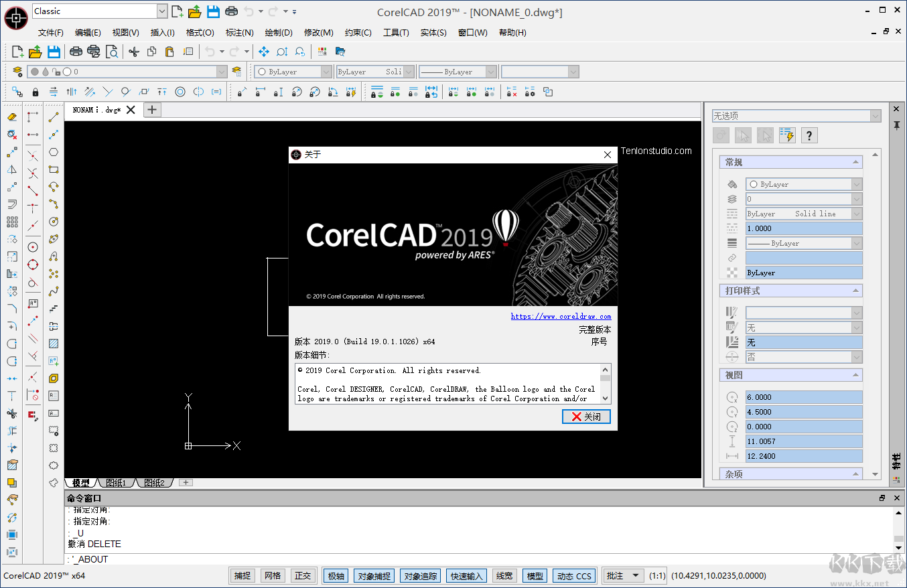This screenshot has width=907, height=588.
Task: Select the Polygon draw tool
Action: (54, 152)
